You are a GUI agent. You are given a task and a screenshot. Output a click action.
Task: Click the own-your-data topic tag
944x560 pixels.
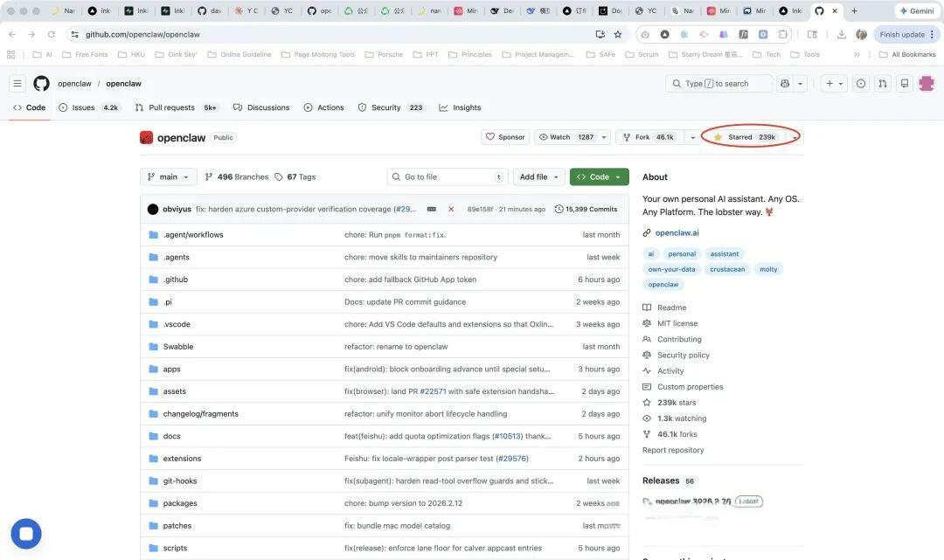point(671,269)
